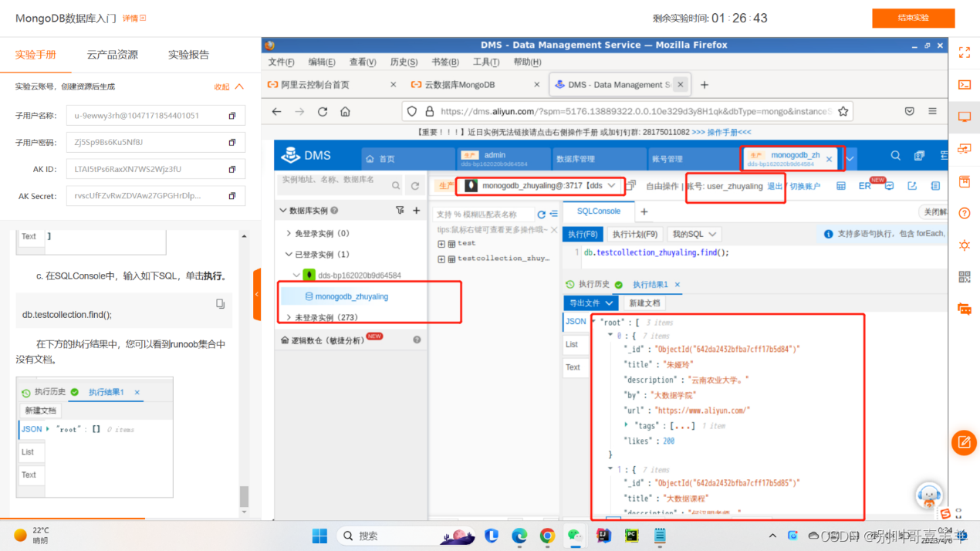Open the 我的SQL dropdown
This screenshot has width=980, height=551.
(x=695, y=234)
